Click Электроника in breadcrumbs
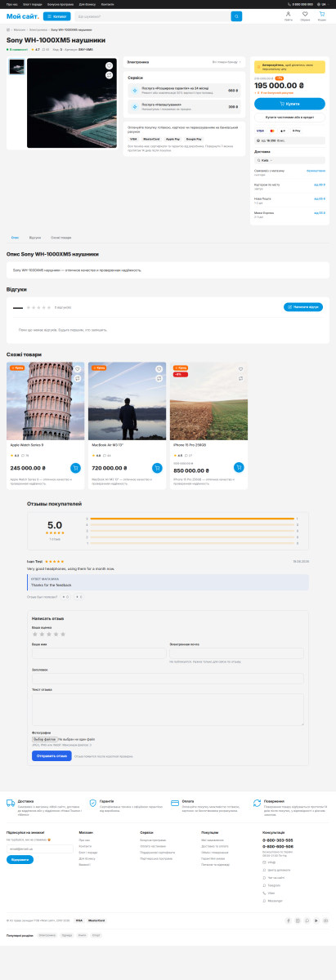 click(x=38, y=30)
